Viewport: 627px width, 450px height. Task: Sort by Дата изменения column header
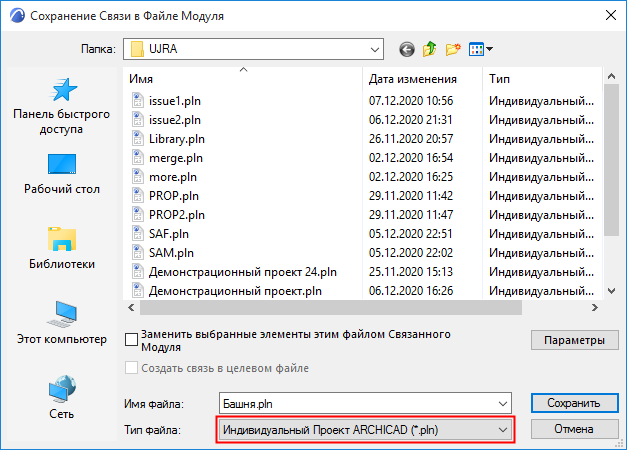tap(422, 79)
